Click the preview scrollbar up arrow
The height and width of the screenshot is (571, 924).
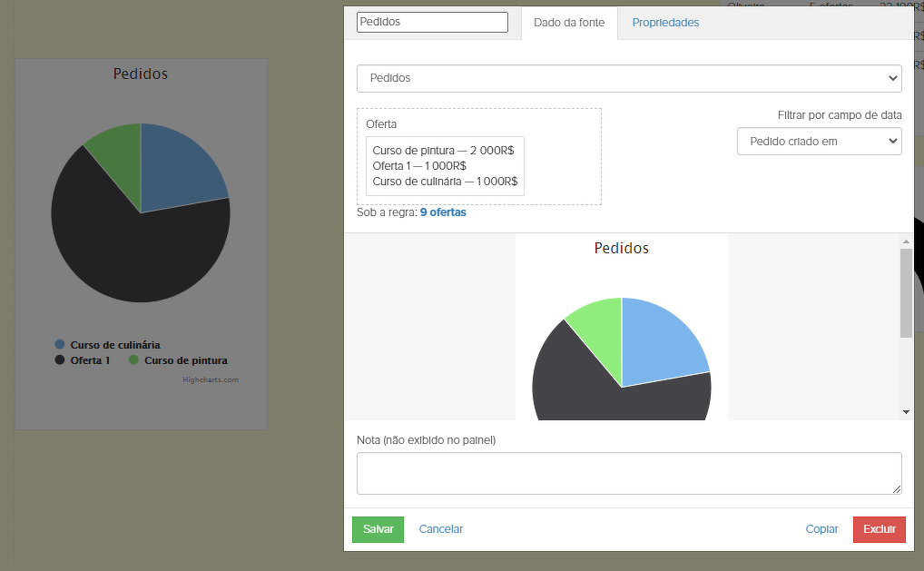906,241
